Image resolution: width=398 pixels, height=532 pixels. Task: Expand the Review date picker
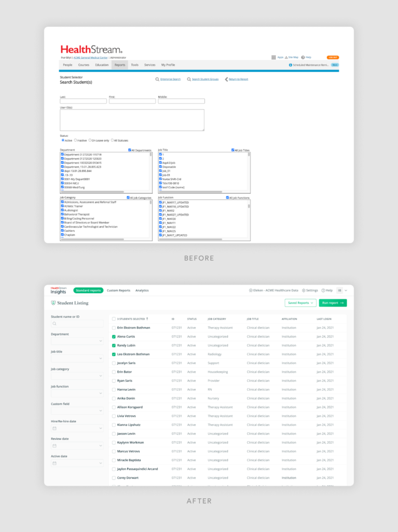[x=100, y=446]
